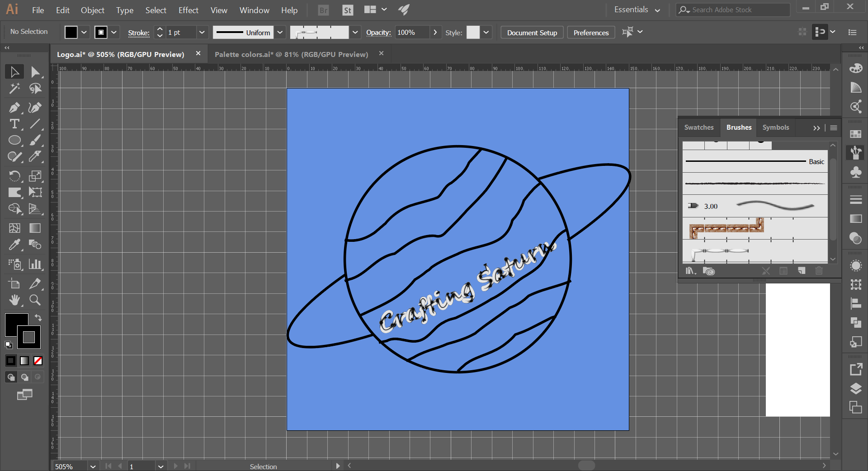The width and height of the screenshot is (868, 471).
Task: Swap fill and stroke colors
Action: tap(38, 317)
